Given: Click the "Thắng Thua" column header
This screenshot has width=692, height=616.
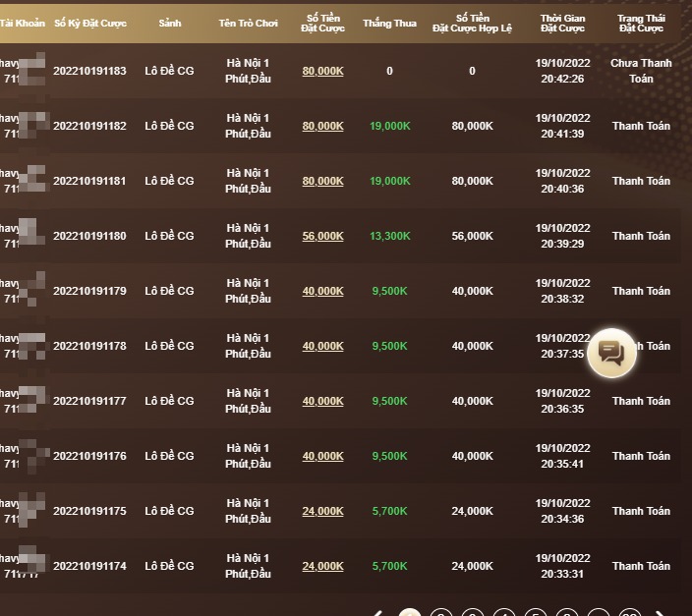Looking at the screenshot, I should coord(389,23).
